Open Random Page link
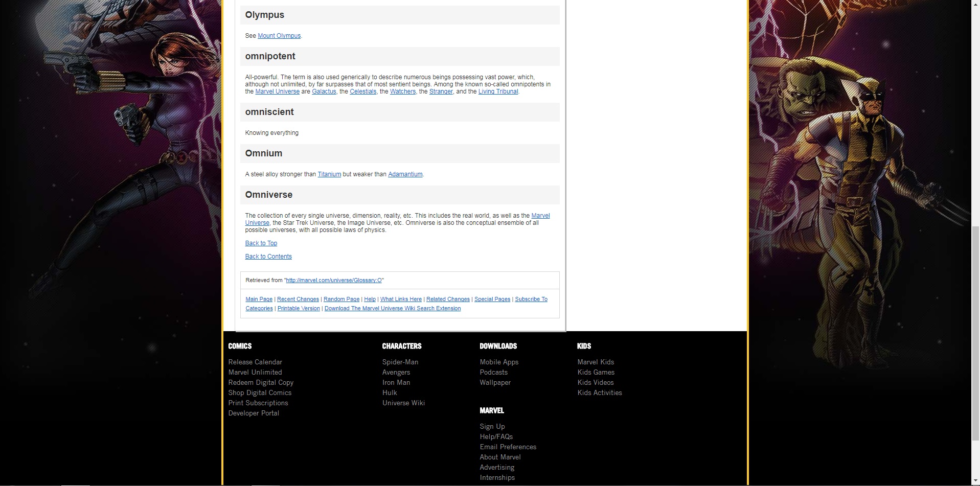Screen dimensions: 980x486 341,299
